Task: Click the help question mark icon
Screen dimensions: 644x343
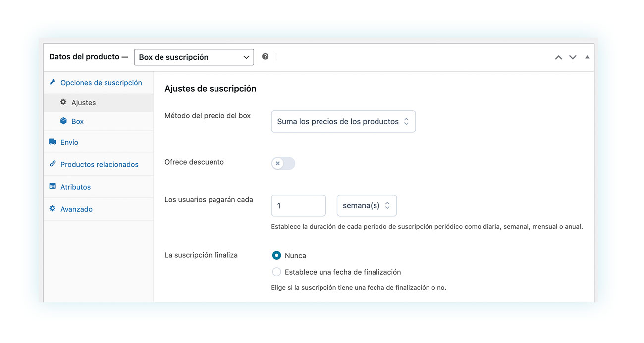Action: (x=265, y=56)
